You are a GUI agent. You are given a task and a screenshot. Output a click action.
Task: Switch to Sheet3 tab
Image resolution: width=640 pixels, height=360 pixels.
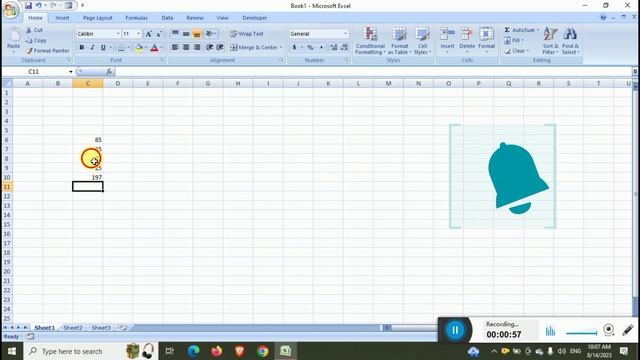coord(101,327)
